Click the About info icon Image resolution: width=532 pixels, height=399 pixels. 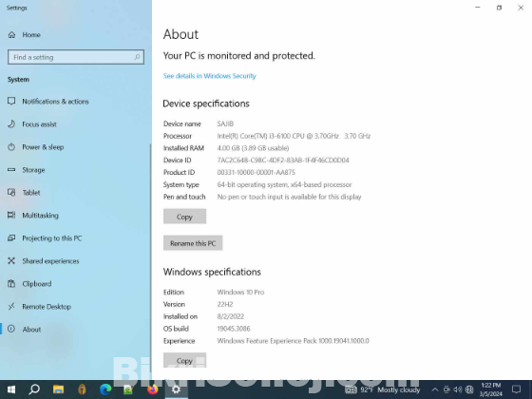coord(11,329)
